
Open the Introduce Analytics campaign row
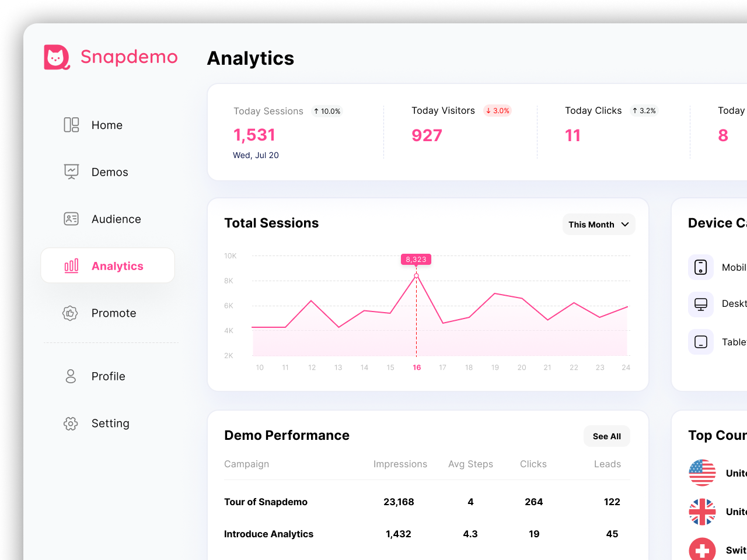(x=427, y=534)
